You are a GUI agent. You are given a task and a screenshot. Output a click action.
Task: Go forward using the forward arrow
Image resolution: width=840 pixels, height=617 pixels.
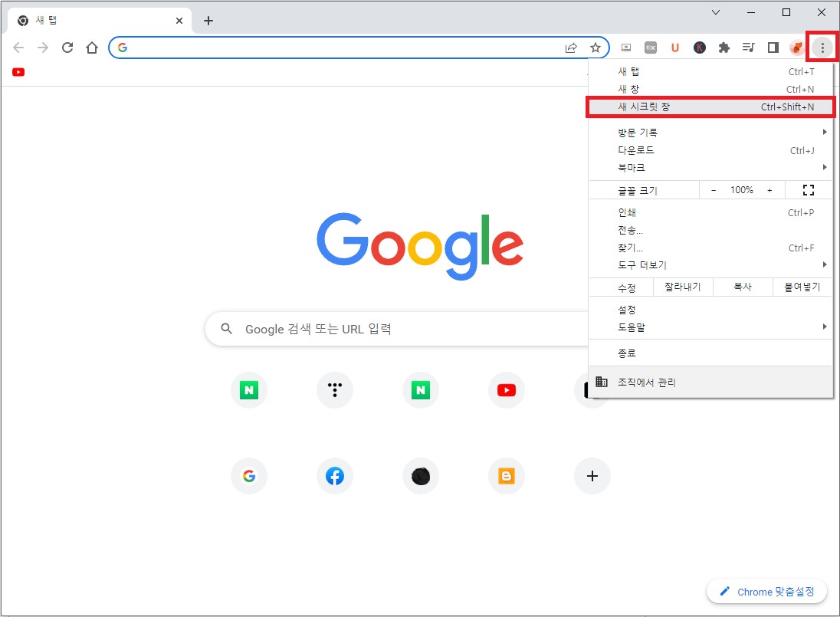(x=43, y=48)
